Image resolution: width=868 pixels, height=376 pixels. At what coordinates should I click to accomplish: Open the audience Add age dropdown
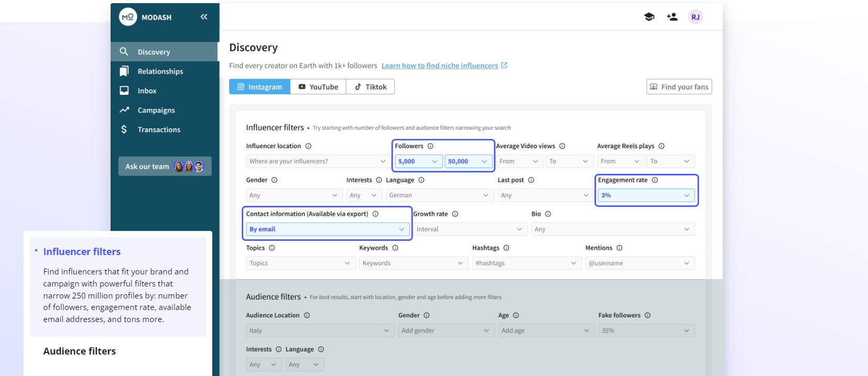point(546,331)
